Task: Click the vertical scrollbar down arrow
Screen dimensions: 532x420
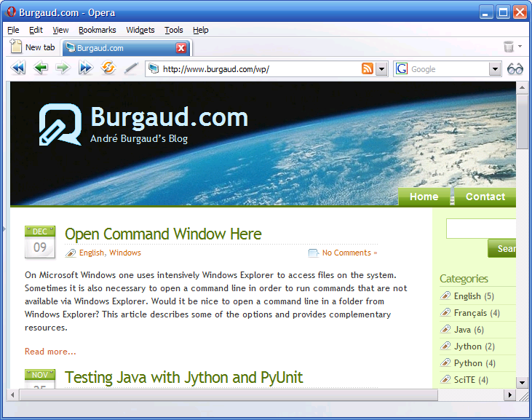Action: coord(522,382)
